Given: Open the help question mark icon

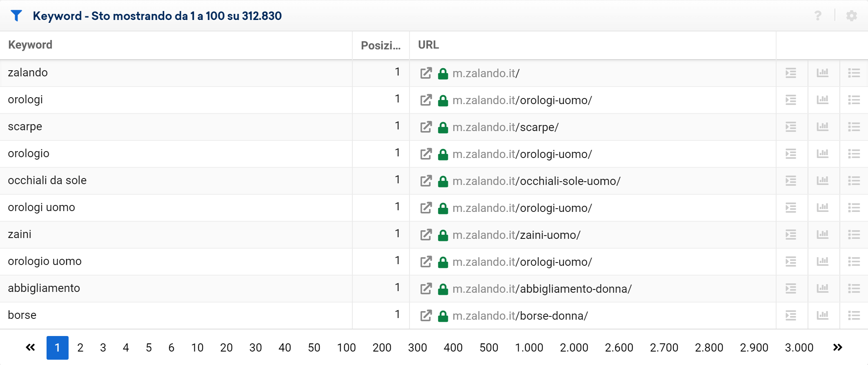Looking at the screenshot, I should 818,16.
